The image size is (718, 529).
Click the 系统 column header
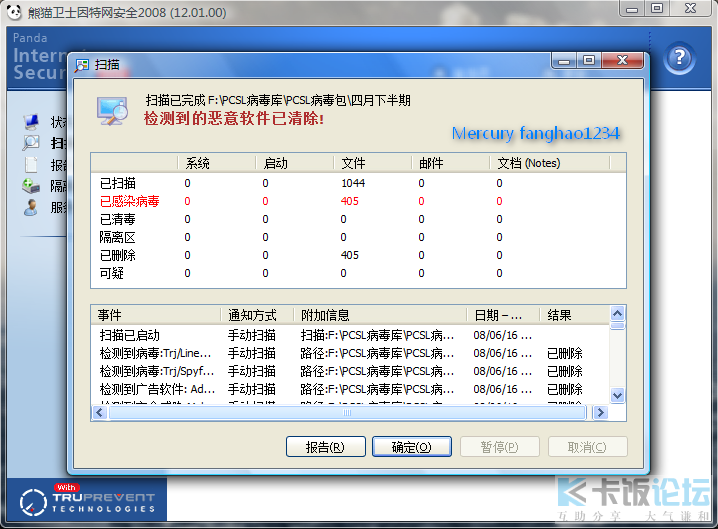[217, 163]
